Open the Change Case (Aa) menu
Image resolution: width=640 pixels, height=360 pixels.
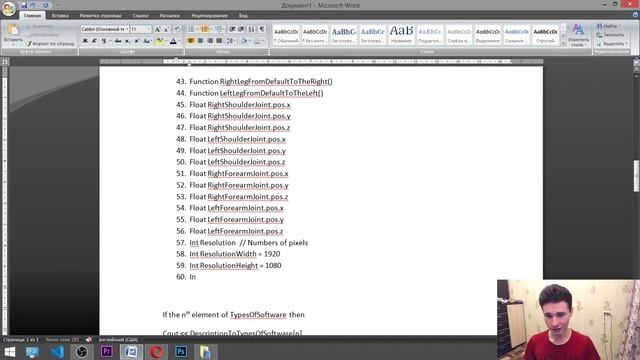147,41
